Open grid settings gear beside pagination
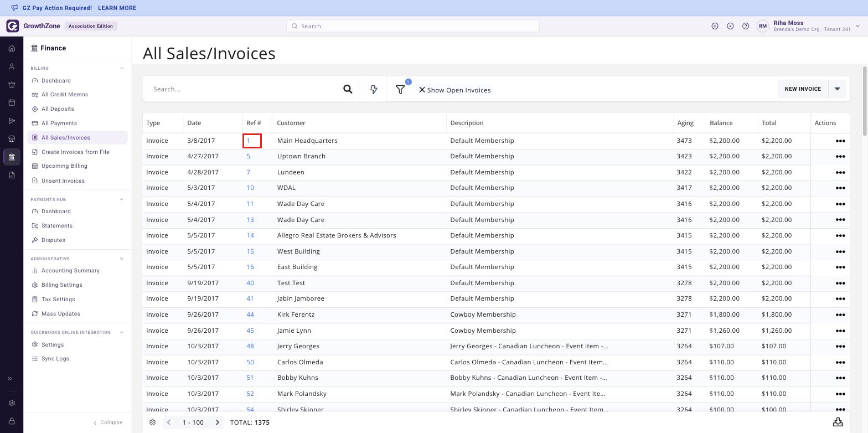This screenshot has height=433, width=868. tap(153, 422)
